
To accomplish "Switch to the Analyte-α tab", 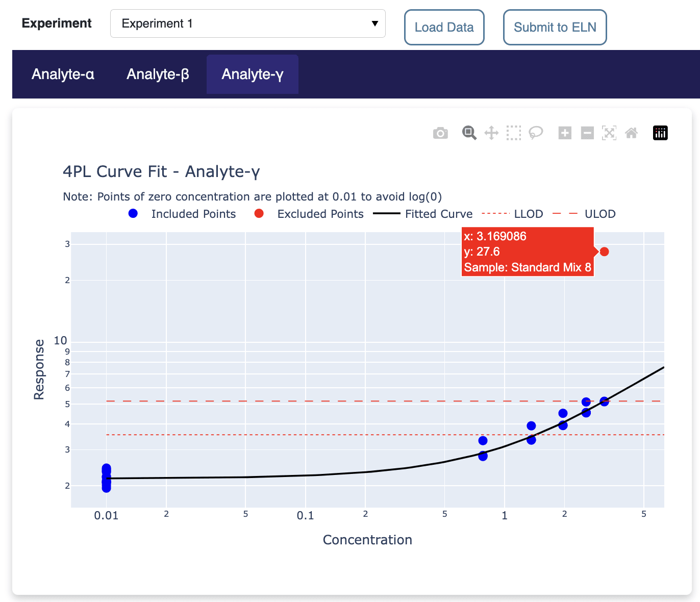I will 63,74.
